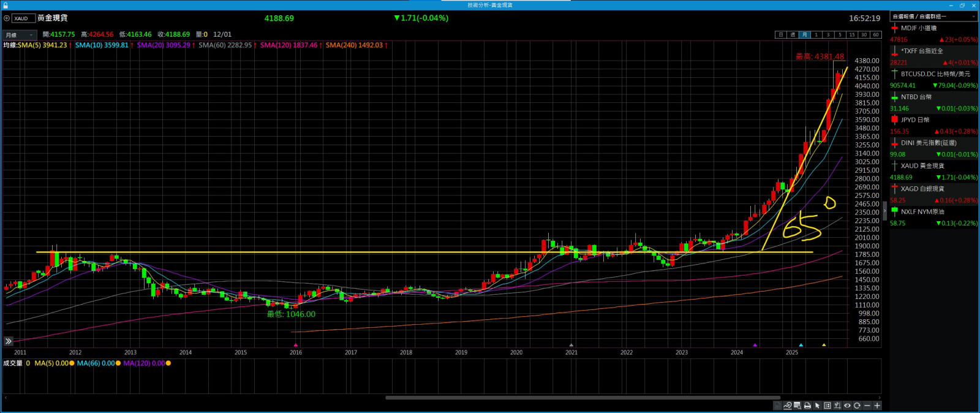
Task: Toggle visibility with the eye icon
Action: (x=847, y=406)
